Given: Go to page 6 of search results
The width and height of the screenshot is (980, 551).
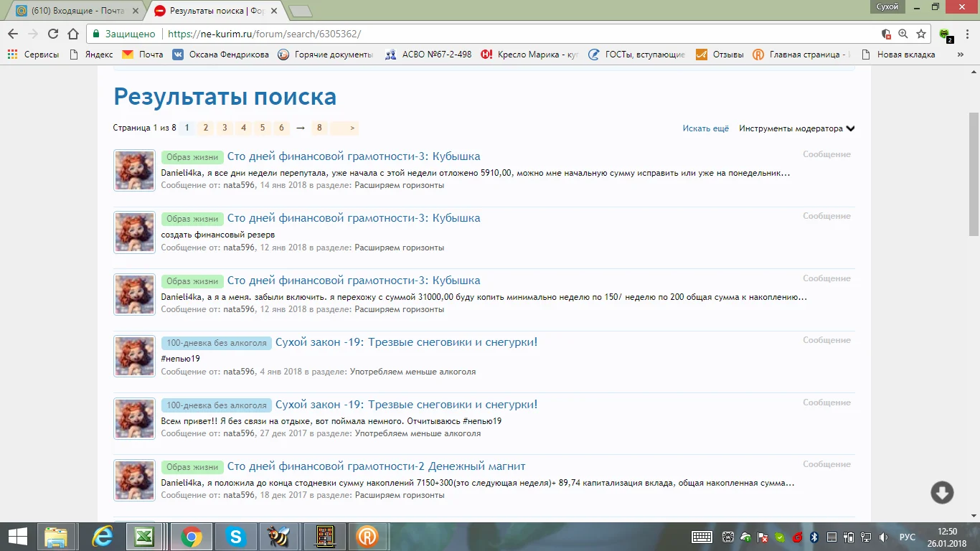Looking at the screenshot, I should (281, 128).
